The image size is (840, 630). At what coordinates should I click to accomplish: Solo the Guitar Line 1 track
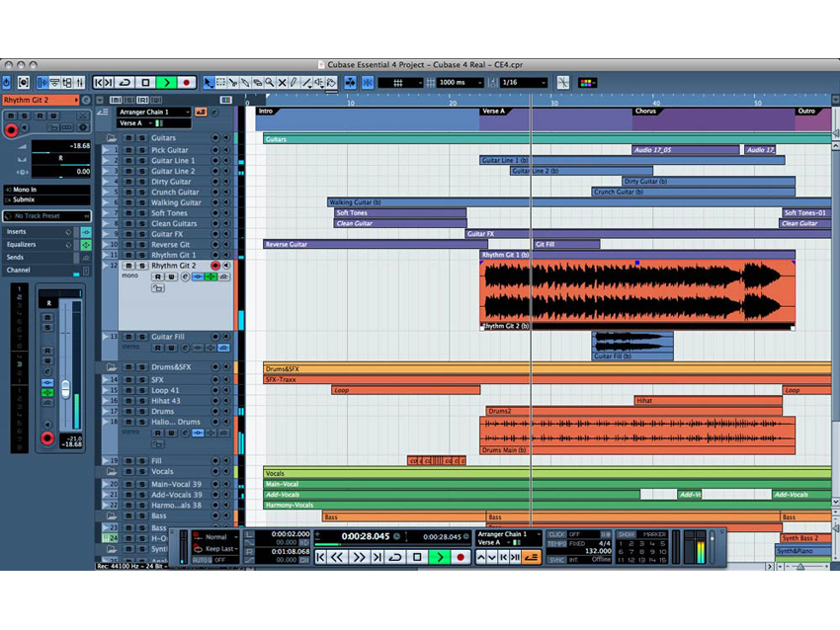142,161
